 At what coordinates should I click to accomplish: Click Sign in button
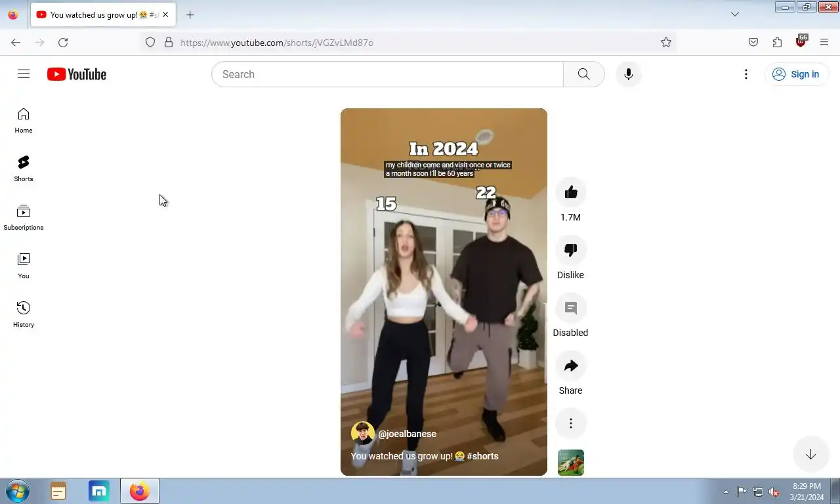click(x=797, y=74)
